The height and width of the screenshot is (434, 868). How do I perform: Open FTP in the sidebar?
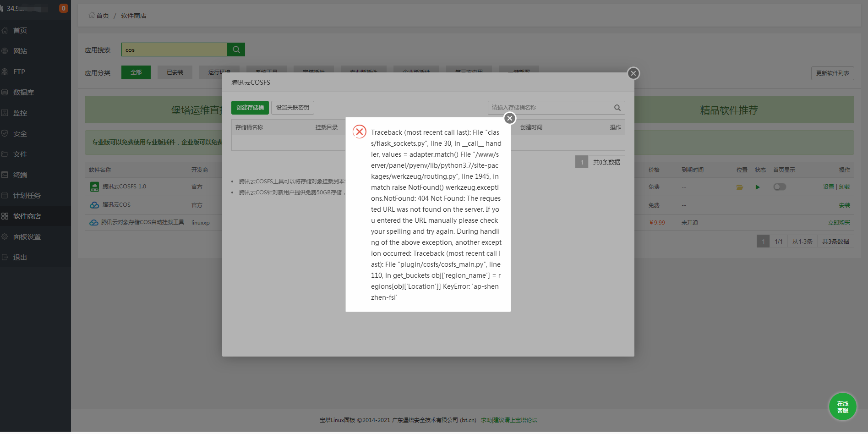pyautogui.click(x=35, y=71)
